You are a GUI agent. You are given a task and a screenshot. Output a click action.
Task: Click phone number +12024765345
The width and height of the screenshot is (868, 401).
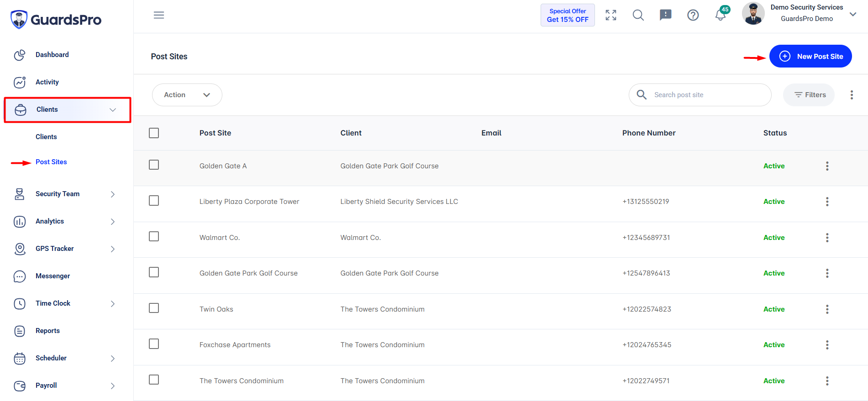point(647,345)
